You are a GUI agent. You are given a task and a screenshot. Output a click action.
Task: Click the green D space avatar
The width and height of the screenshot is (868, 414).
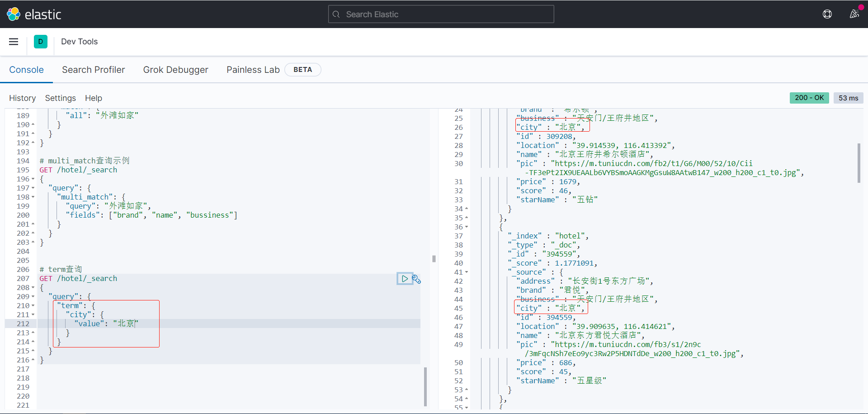click(x=41, y=42)
